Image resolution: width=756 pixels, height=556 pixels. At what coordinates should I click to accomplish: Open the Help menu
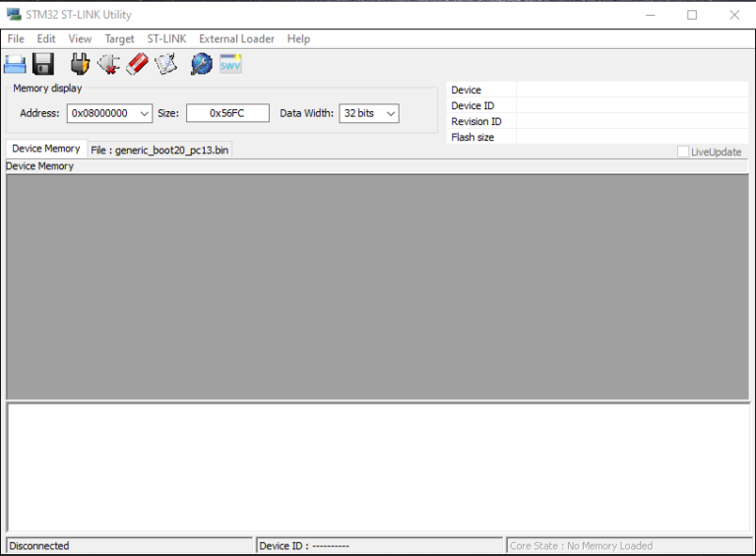[298, 39]
